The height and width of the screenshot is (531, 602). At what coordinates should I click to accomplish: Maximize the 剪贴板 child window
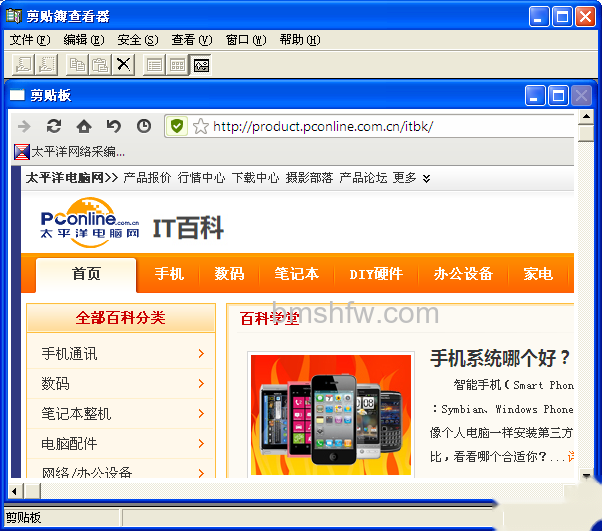[x=558, y=95]
